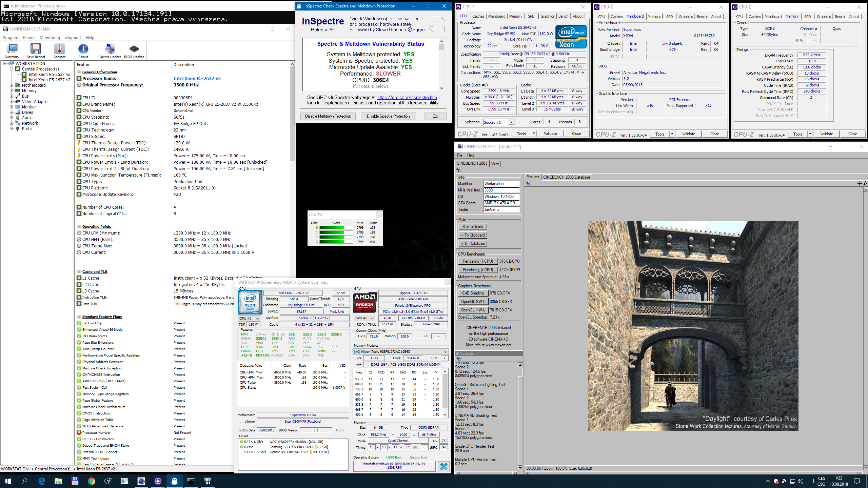Click Video Adapter card icon in tree
The width and height of the screenshot is (868, 488).
(18, 102)
